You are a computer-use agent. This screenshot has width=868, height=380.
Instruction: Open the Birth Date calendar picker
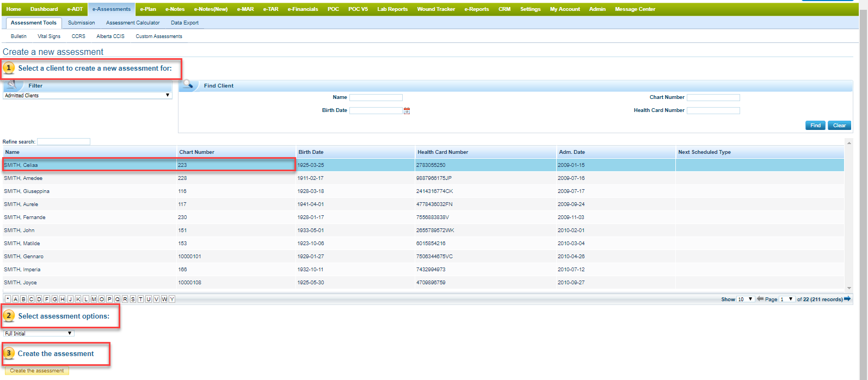pos(407,111)
